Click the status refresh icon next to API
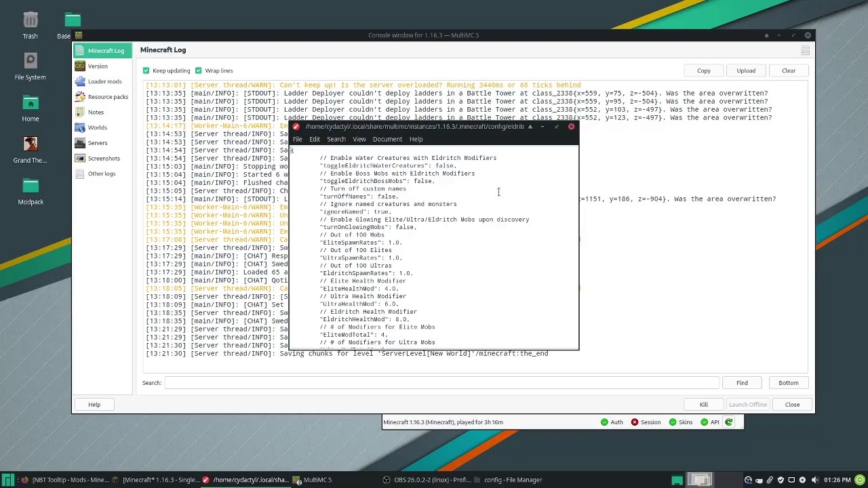 pyautogui.click(x=729, y=422)
